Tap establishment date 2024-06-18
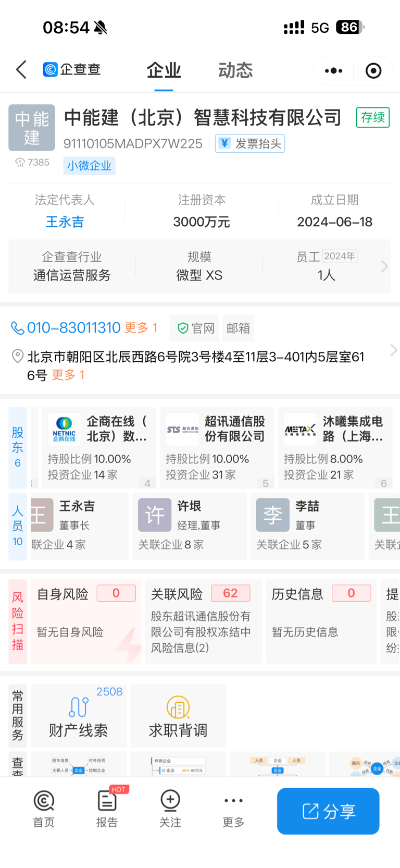The width and height of the screenshot is (400, 868). tap(335, 222)
